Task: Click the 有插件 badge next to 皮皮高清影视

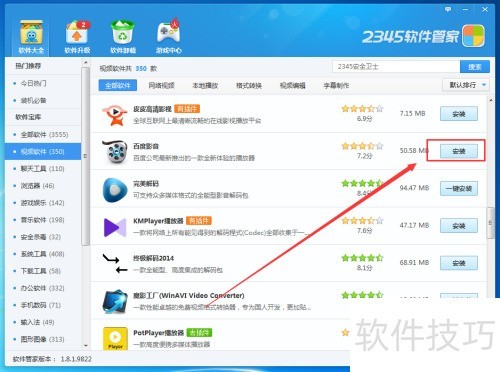Action: click(187, 109)
